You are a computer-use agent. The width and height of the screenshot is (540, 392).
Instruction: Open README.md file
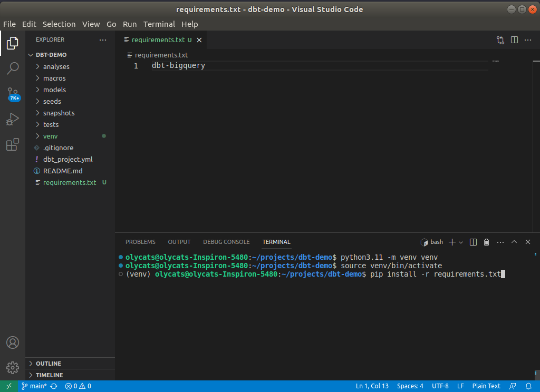pos(70,171)
